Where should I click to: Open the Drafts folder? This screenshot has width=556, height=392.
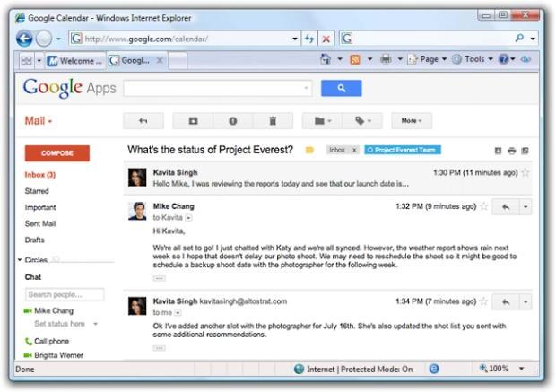[35, 240]
